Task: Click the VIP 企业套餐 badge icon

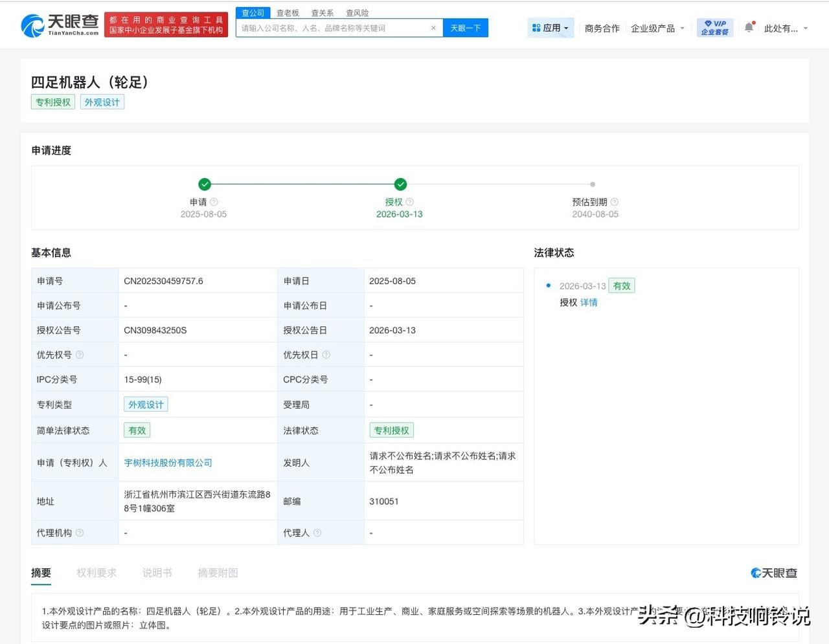Action: 714,27
